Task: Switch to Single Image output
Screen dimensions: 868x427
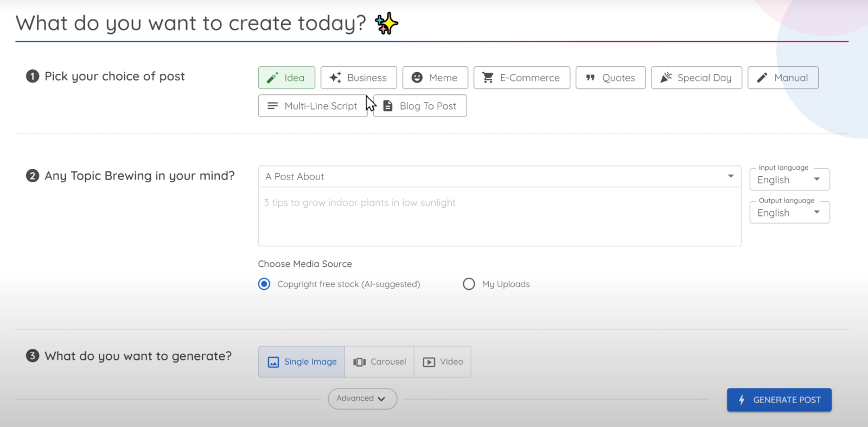Action: tap(302, 362)
